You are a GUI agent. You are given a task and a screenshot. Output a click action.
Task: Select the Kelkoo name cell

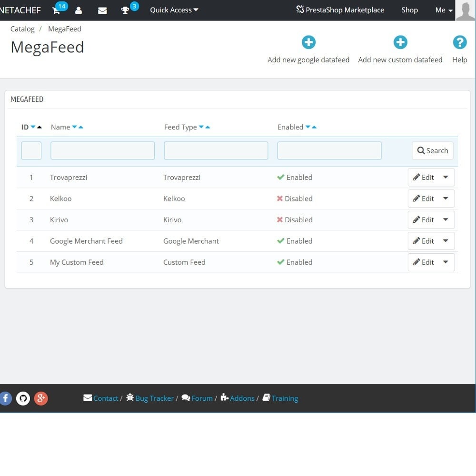click(x=61, y=198)
